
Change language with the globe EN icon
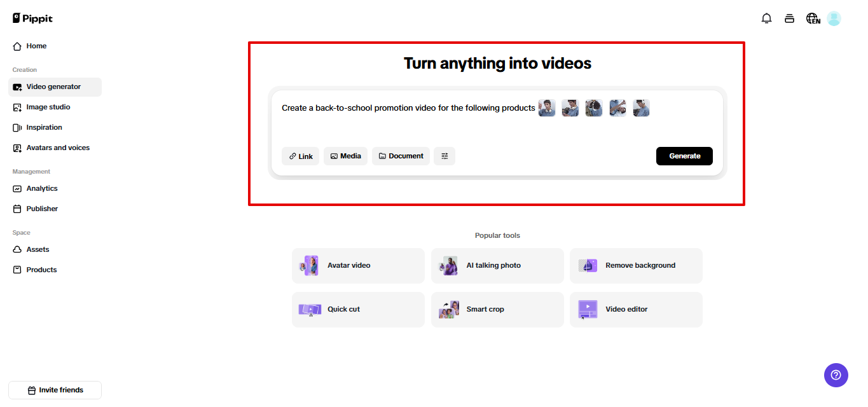(x=813, y=18)
